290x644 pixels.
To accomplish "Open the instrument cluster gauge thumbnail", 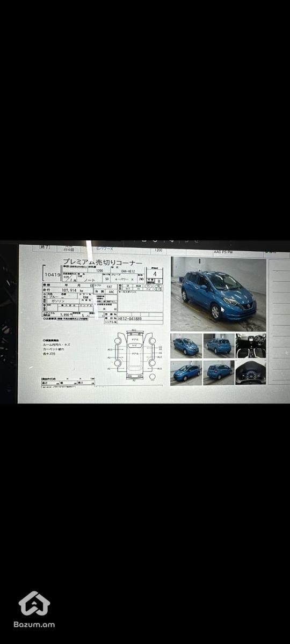I will 251,372.
